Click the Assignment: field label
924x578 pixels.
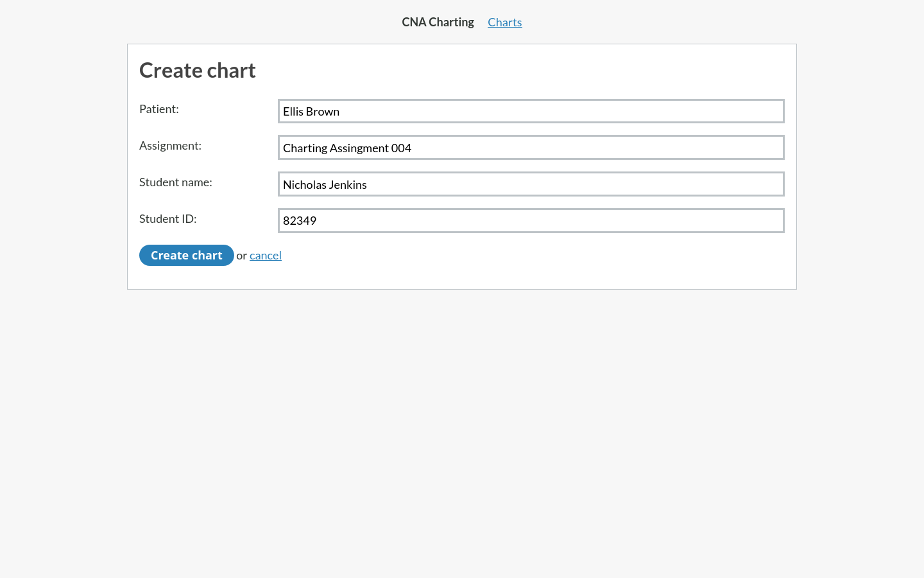click(170, 146)
